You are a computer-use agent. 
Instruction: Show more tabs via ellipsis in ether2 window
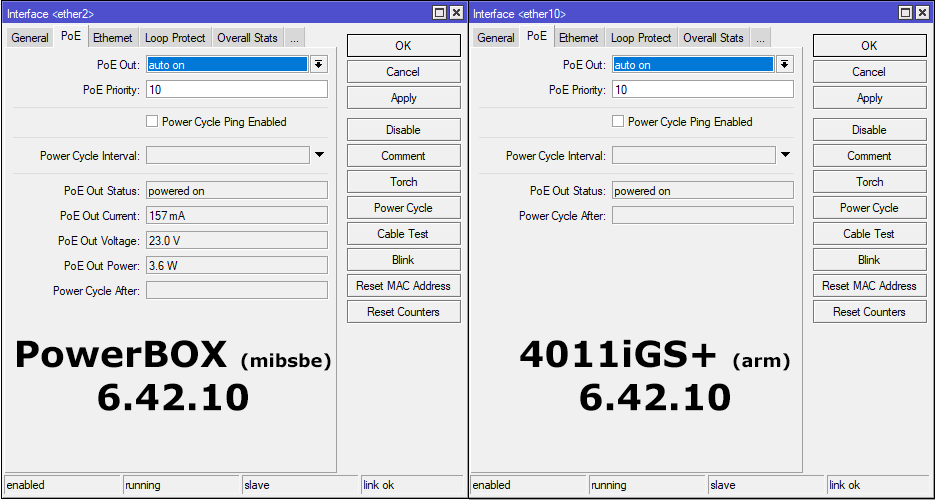[x=294, y=38]
